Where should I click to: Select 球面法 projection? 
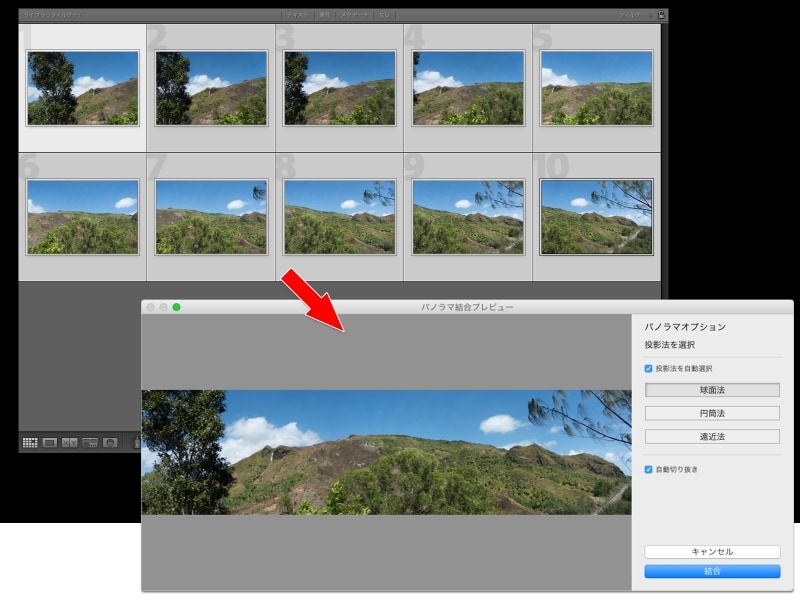click(712, 390)
